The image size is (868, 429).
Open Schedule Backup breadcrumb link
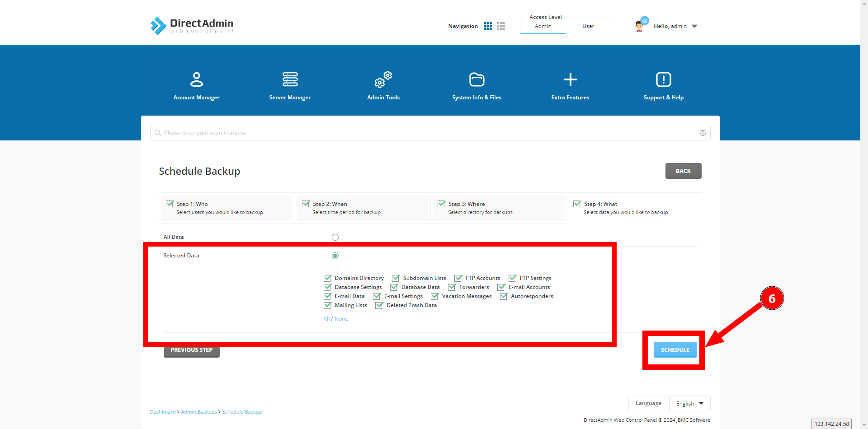[x=242, y=412]
